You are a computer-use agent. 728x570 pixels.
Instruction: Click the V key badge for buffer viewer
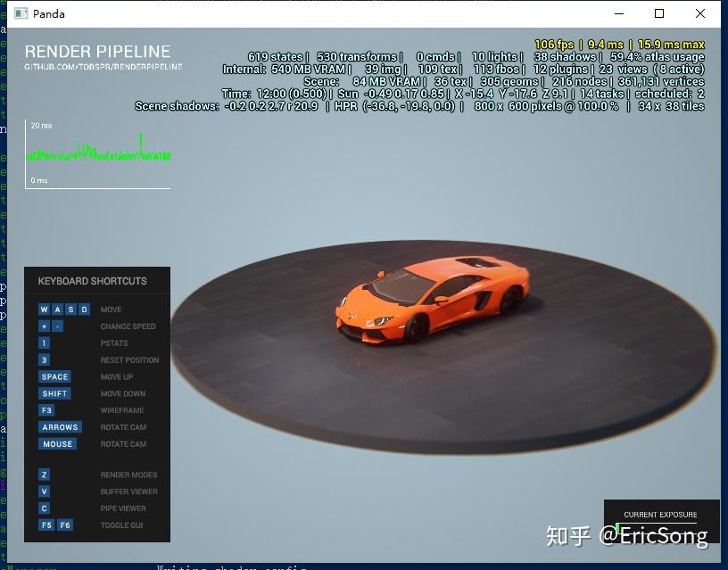click(44, 492)
